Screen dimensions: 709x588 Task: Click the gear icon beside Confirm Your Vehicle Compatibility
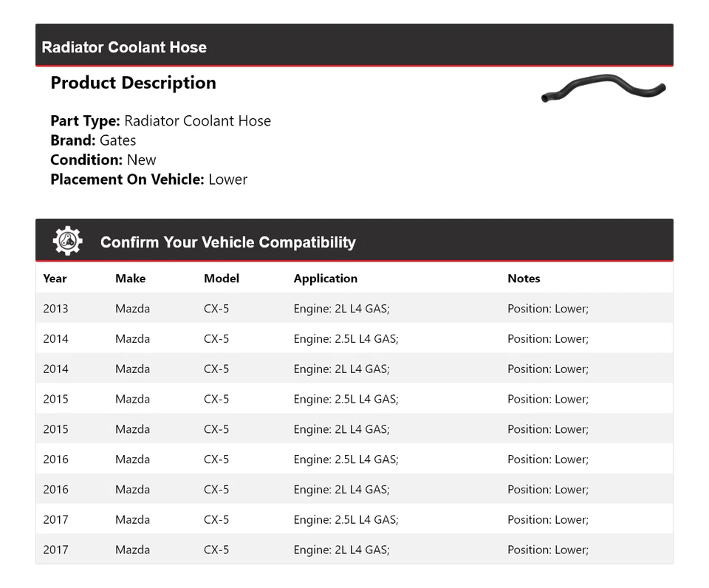pyautogui.click(x=67, y=242)
